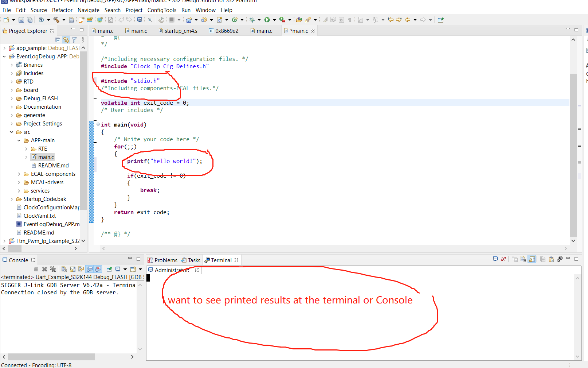Click the Open a Terminal icon
This screenshot has width=588, height=368.
coord(495,259)
